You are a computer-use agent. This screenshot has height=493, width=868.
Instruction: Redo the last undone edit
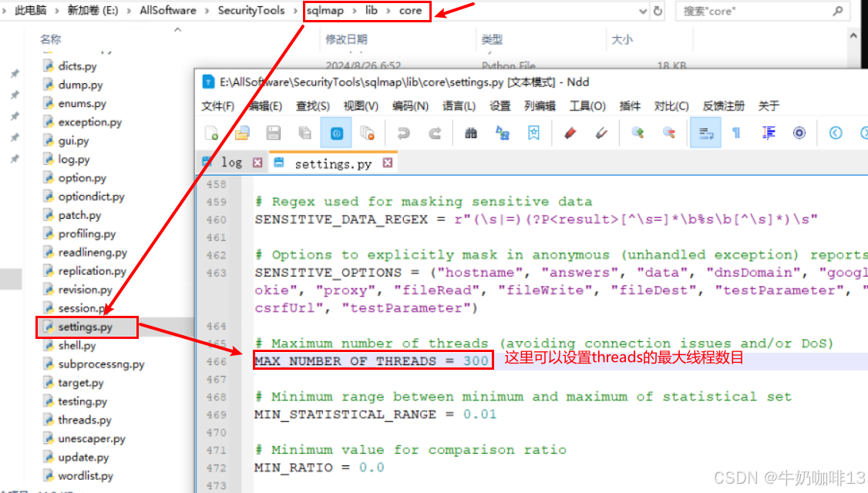tap(435, 133)
